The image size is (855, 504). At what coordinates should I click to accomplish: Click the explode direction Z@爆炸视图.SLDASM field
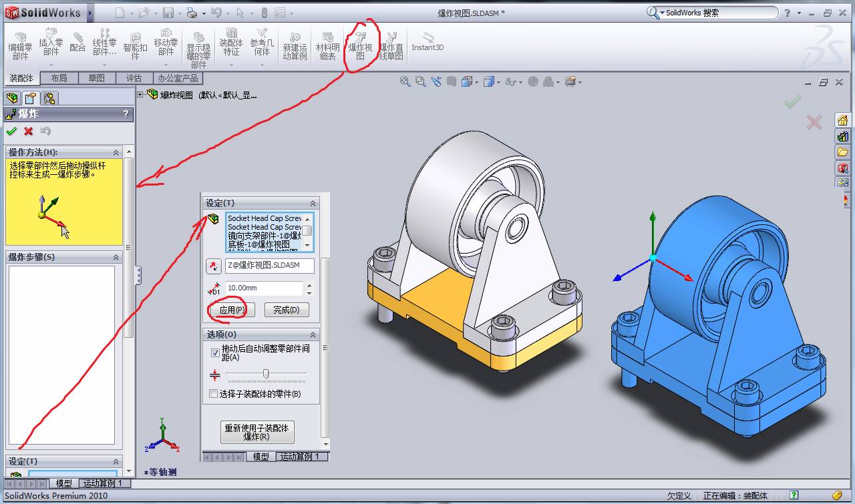(269, 266)
